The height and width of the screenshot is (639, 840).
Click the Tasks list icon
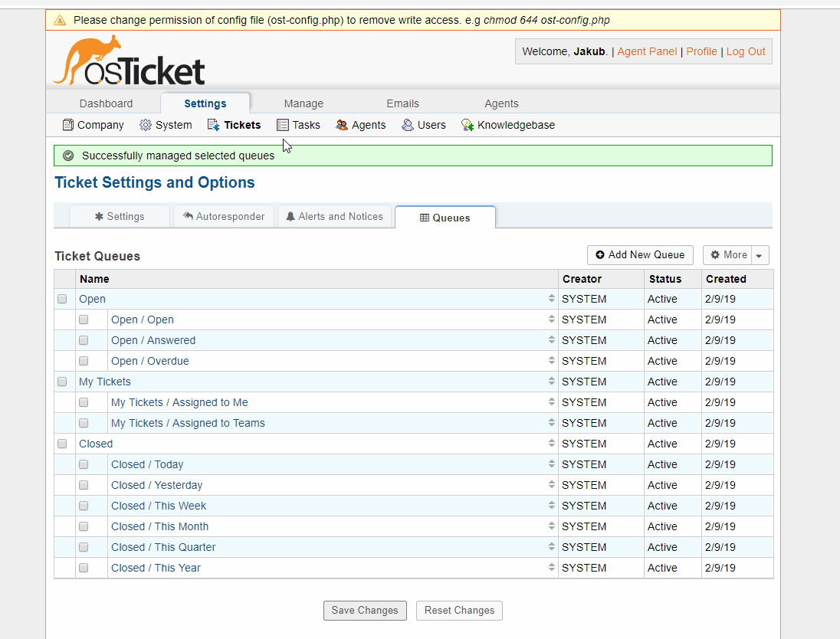click(x=282, y=124)
